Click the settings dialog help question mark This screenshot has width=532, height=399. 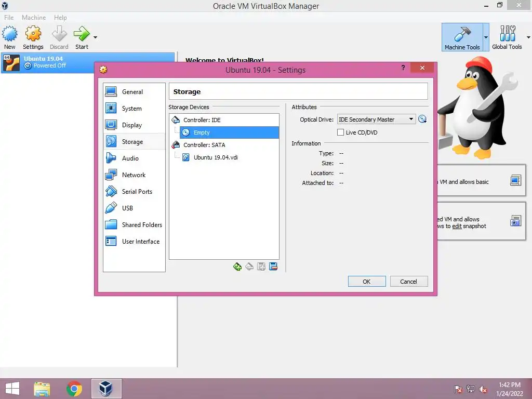click(403, 68)
